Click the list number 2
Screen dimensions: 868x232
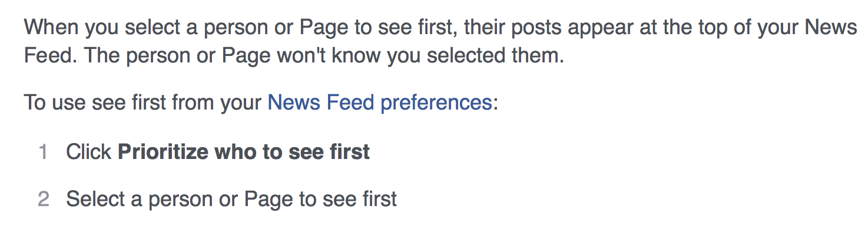(43, 199)
